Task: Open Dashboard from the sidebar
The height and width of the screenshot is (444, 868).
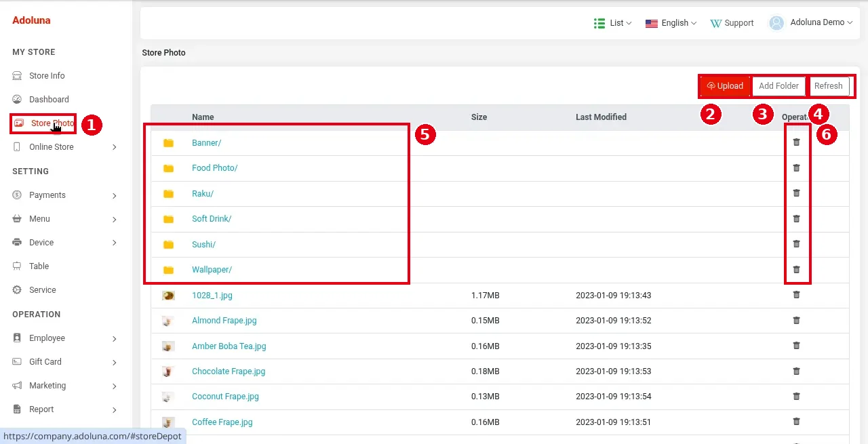Action: [x=49, y=100]
